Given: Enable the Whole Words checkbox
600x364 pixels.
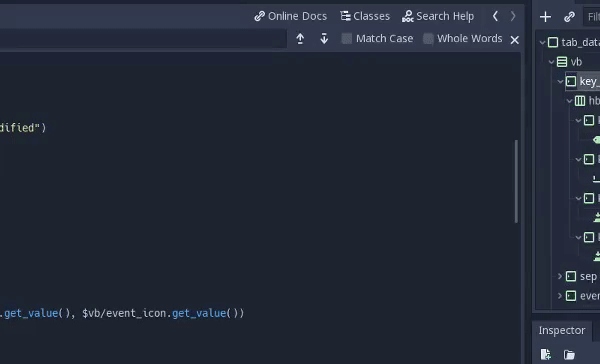Looking at the screenshot, I should click(428, 39).
